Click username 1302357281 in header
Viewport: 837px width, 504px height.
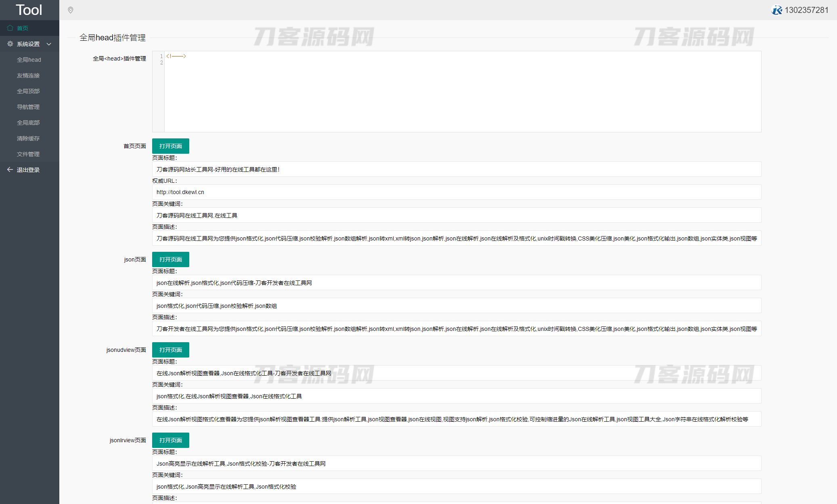(806, 10)
